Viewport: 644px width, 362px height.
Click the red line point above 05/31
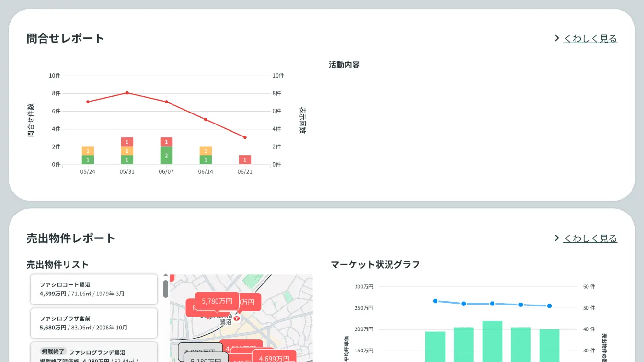click(127, 93)
